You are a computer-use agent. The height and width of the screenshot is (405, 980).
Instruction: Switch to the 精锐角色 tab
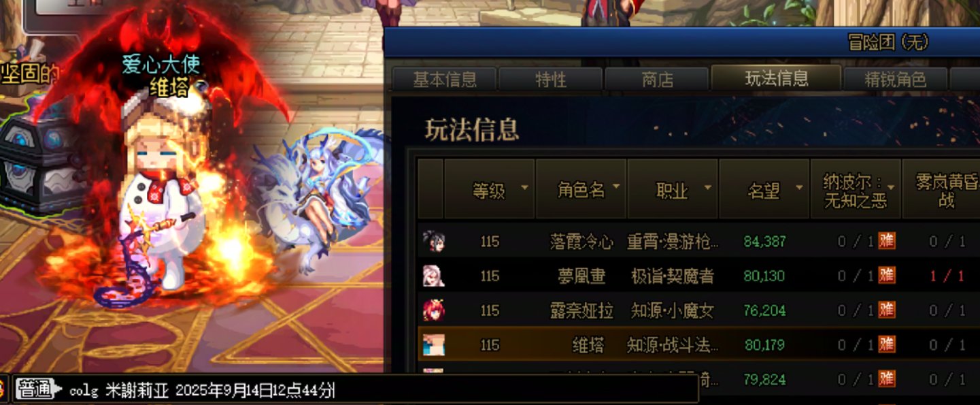tap(895, 79)
